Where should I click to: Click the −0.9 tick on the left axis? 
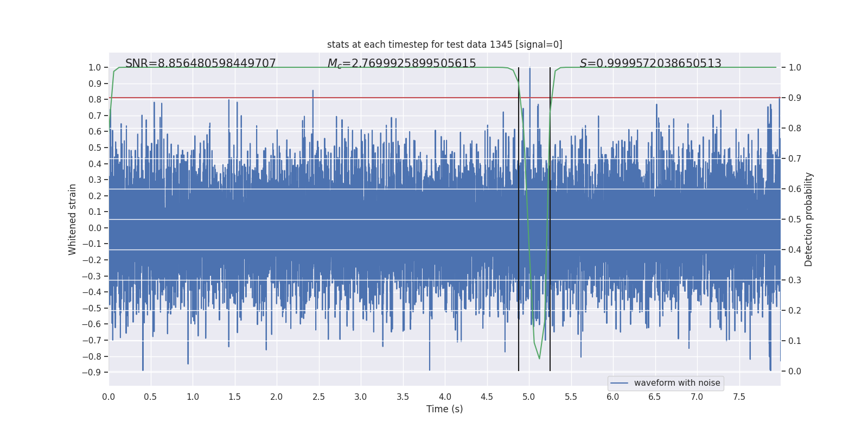(92, 372)
